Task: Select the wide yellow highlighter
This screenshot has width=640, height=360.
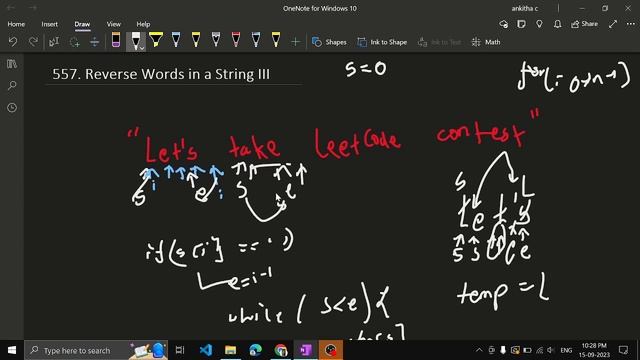Action: (x=156, y=40)
